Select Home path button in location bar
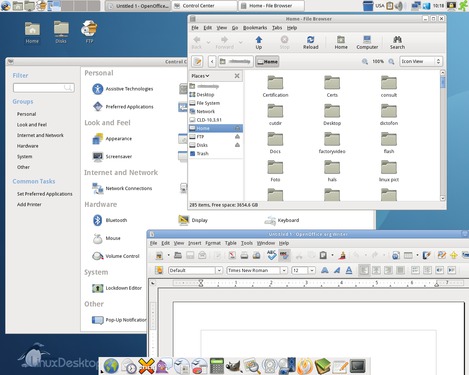The width and height of the screenshot is (469, 375). pos(267,62)
